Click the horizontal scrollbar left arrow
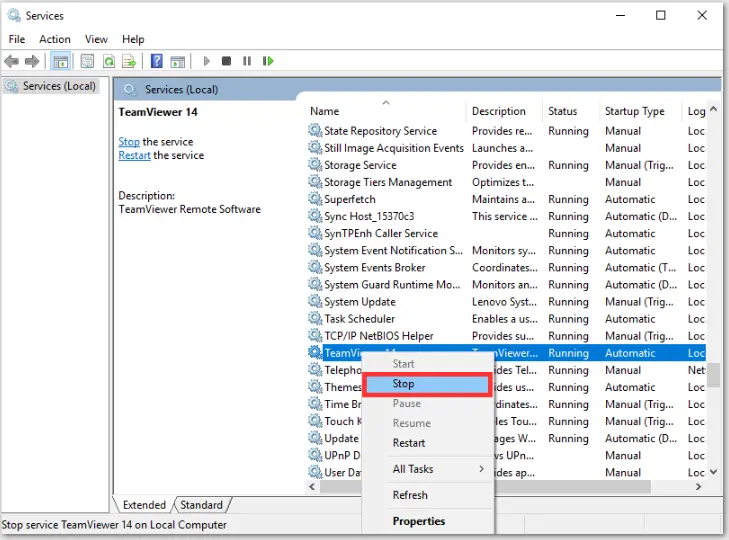The width and height of the screenshot is (729, 540). coord(312,487)
